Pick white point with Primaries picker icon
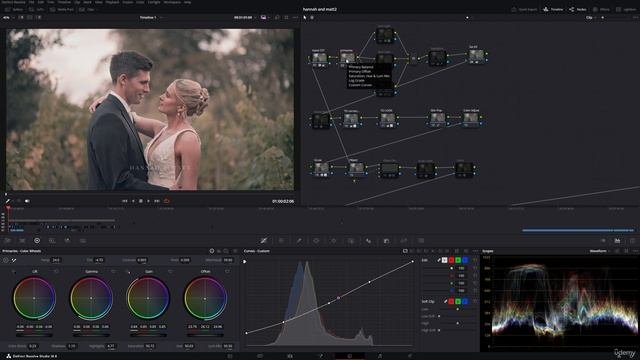640x360 pixels. pyautogui.click(x=14, y=260)
